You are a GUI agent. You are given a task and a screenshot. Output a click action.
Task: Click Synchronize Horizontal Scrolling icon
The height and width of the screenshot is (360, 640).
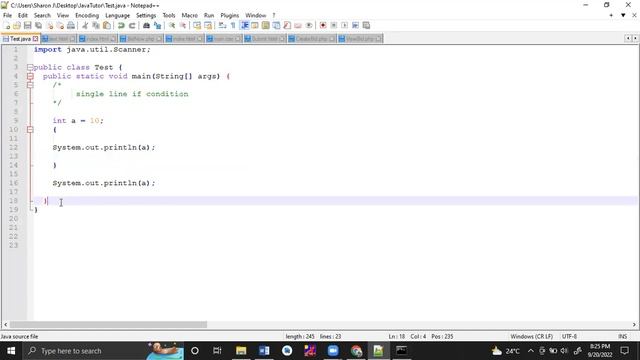coord(208,26)
